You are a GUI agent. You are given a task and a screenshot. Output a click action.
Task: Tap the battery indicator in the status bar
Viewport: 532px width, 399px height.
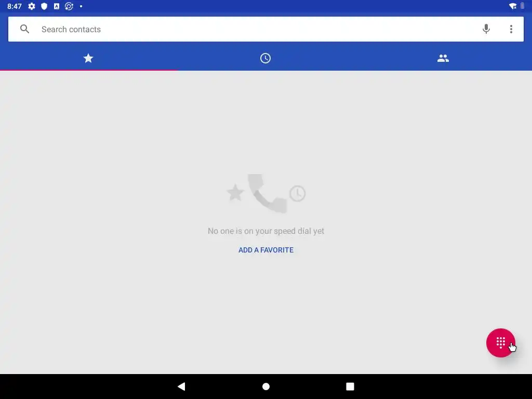coord(523,6)
